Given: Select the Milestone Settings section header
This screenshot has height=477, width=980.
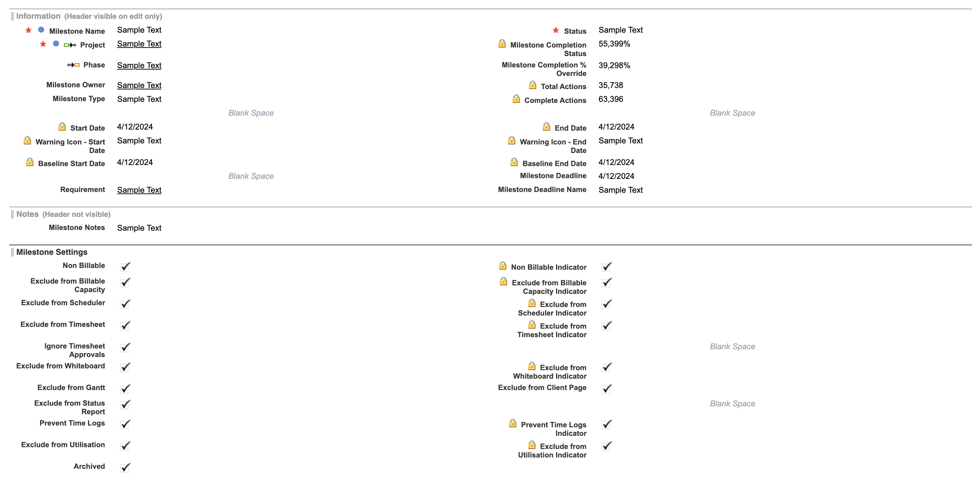Looking at the screenshot, I should point(52,252).
